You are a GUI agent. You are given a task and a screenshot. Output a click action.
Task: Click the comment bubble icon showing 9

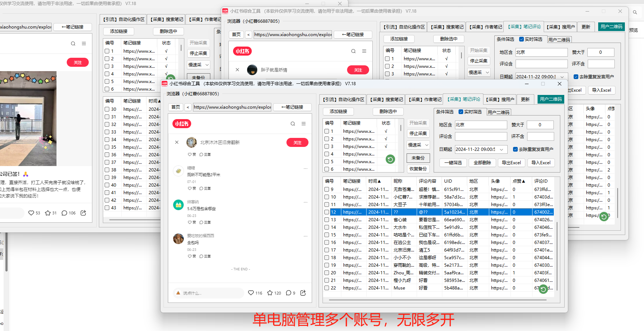coord(288,293)
